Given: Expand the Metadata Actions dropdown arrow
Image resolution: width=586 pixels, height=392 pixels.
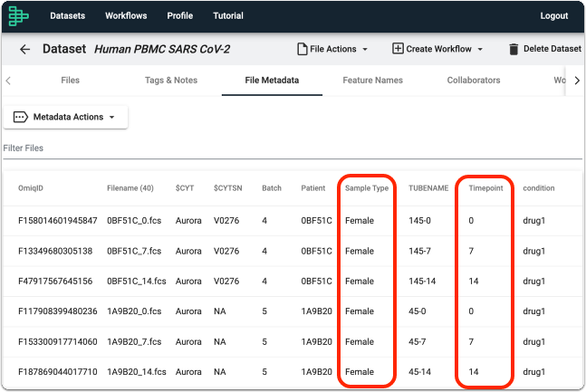Looking at the screenshot, I should point(111,118).
